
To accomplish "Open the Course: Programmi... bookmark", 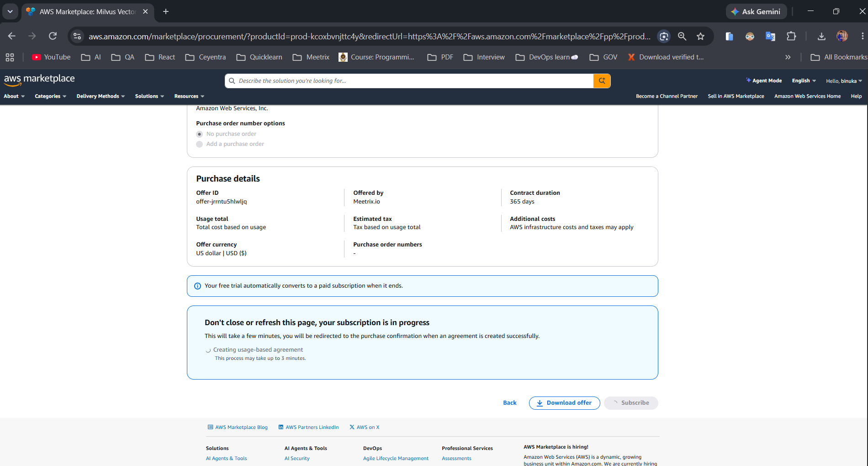I will point(376,57).
